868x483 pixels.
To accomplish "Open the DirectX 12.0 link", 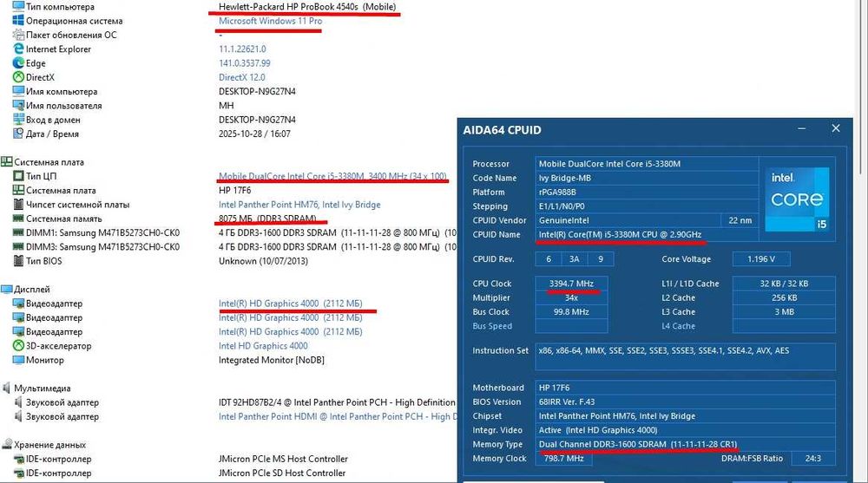I will click(242, 77).
